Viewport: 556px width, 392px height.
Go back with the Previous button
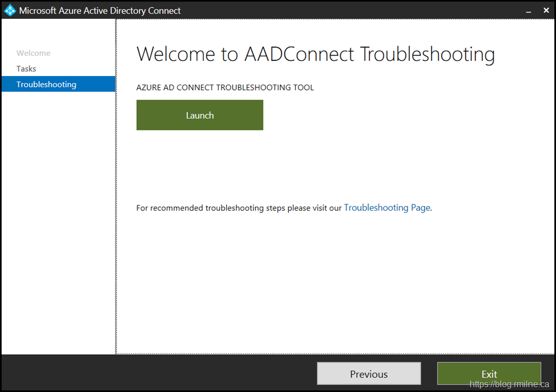pyautogui.click(x=369, y=374)
